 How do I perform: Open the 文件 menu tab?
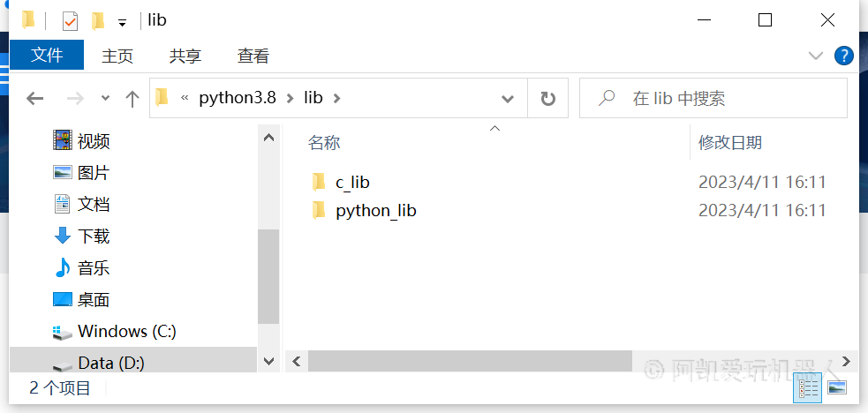47,55
